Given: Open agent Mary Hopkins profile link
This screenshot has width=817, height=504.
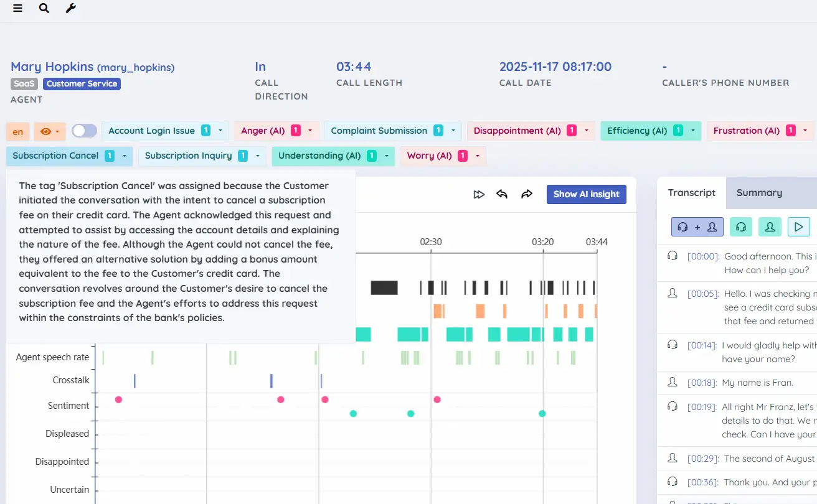Looking at the screenshot, I should click(93, 67).
